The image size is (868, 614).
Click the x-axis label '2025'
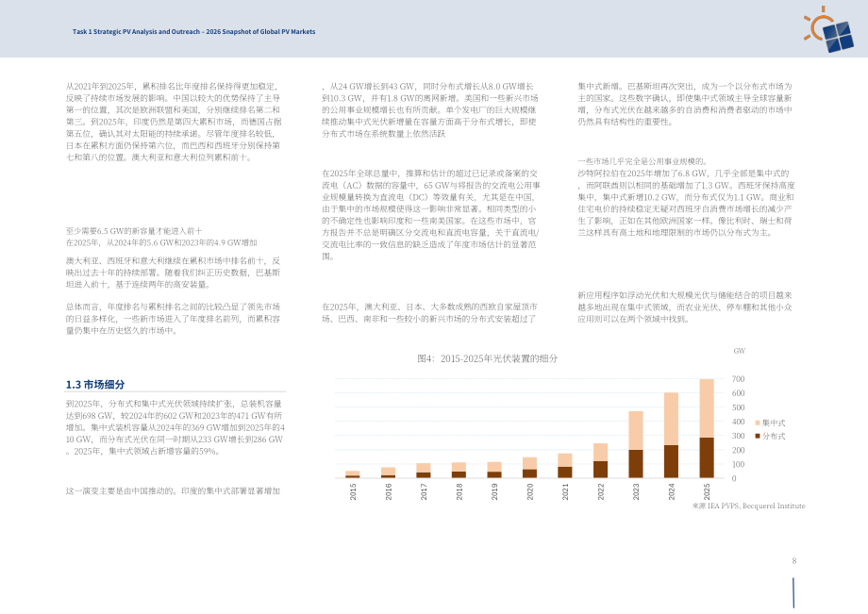click(707, 491)
